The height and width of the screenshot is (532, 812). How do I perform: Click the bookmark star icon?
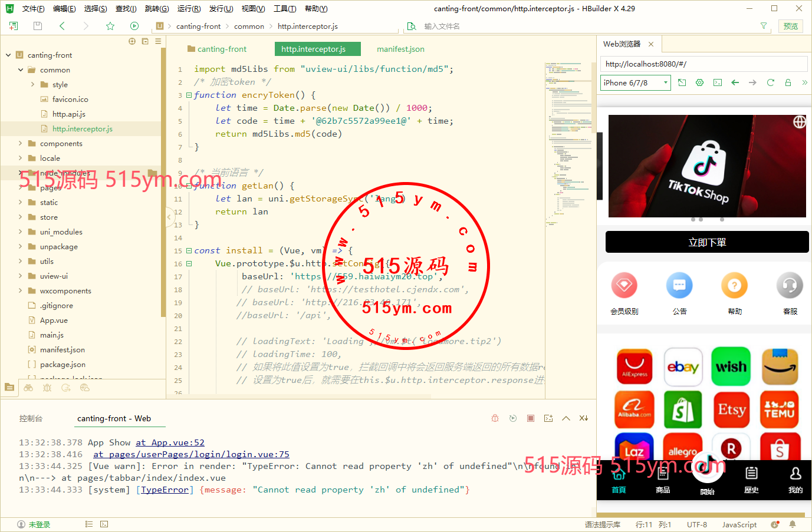110,26
